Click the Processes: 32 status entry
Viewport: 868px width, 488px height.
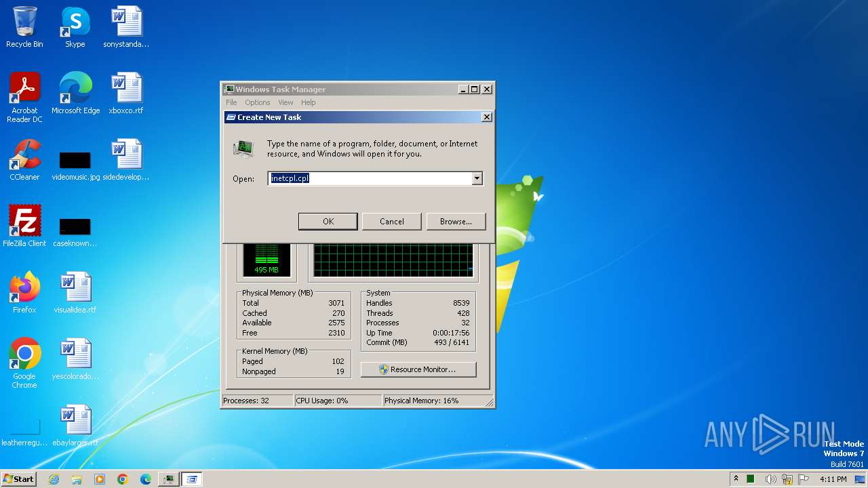coord(258,401)
